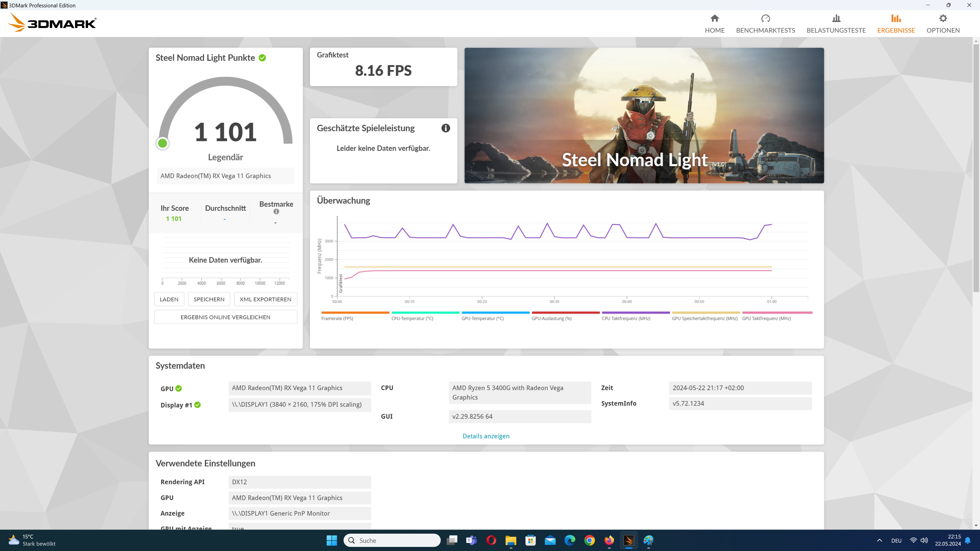Click the Laden button

(169, 299)
